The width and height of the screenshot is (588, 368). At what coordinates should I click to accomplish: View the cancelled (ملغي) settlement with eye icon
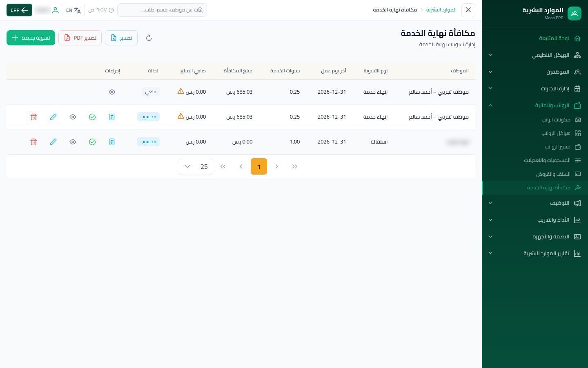click(112, 92)
